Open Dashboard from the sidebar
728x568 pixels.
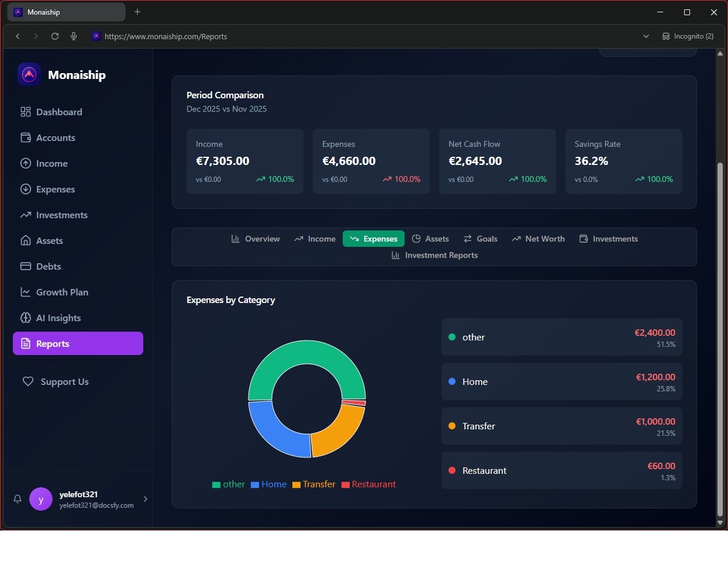[78, 112]
